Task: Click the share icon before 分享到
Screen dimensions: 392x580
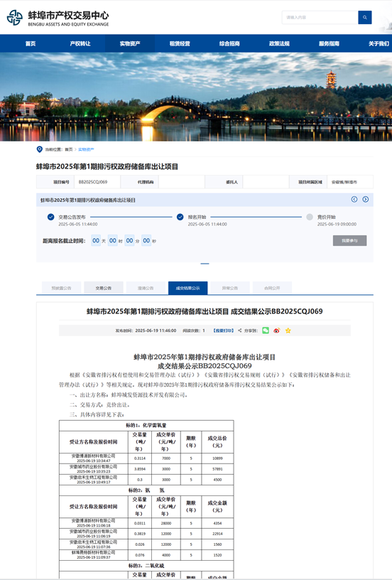Action: pos(240,331)
